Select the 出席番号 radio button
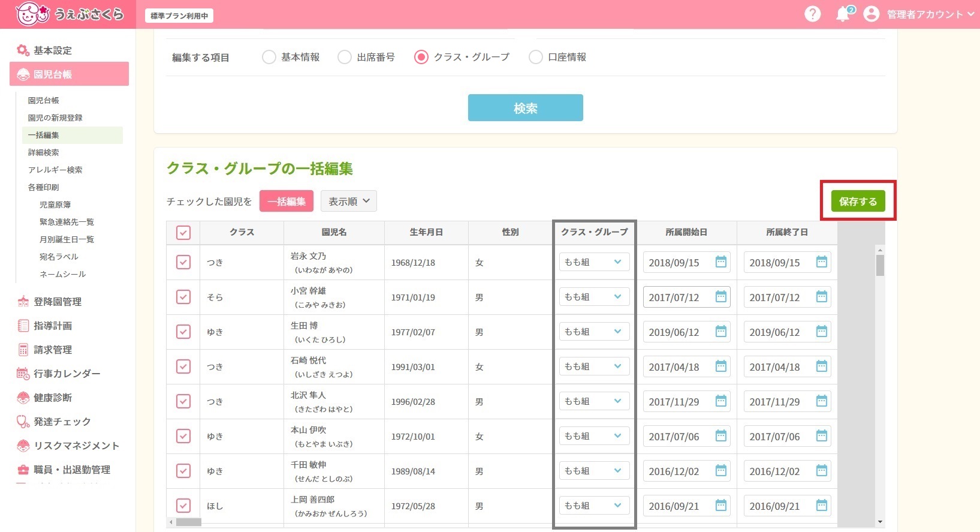The width and height of the screenshot is (980, 532). coord(345,57)
